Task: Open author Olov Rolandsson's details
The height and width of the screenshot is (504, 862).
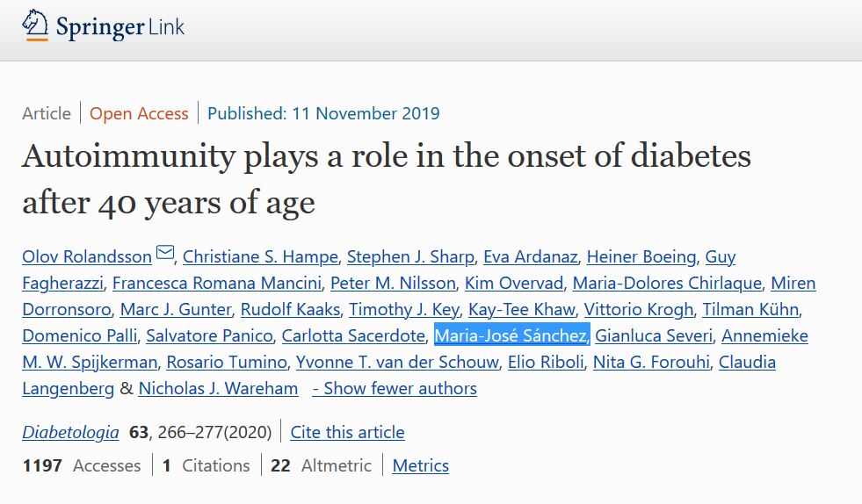Action: [x=86, y=257]
